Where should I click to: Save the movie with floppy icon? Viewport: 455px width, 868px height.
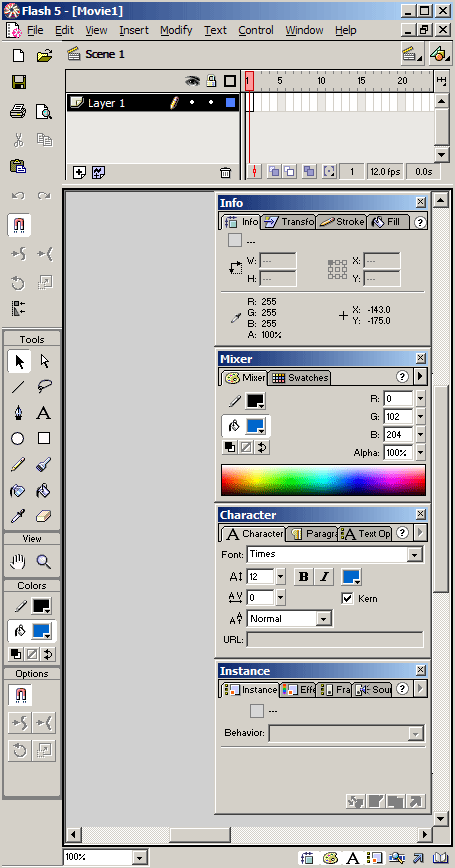point(18,83)
